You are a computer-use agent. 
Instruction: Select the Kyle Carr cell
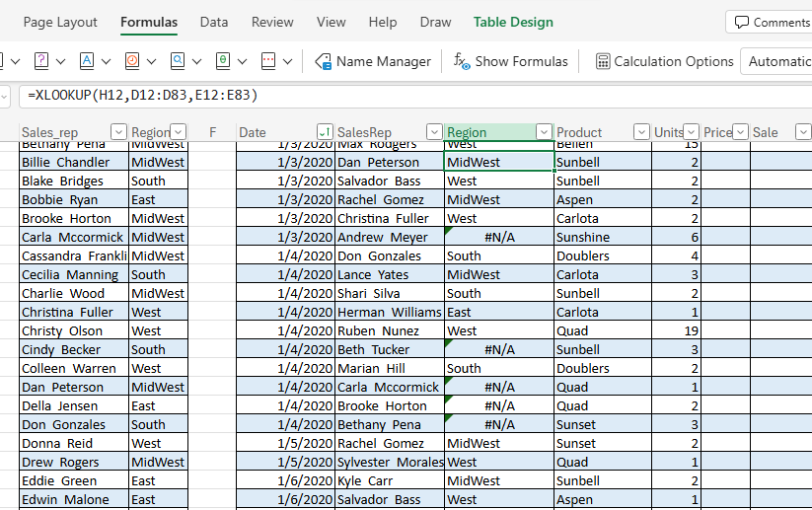tap(390, 480)
